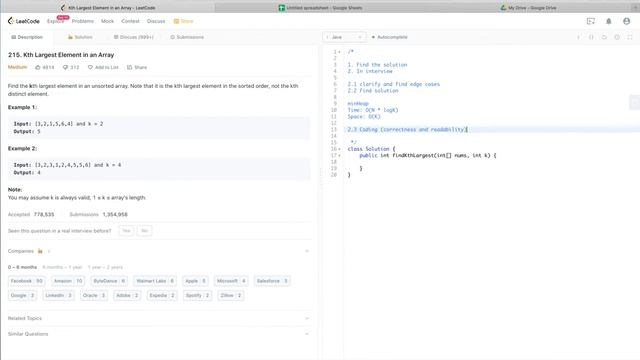Click the Zillow company tag
This screenshot has height=360, width=640.
coord(231,296)
